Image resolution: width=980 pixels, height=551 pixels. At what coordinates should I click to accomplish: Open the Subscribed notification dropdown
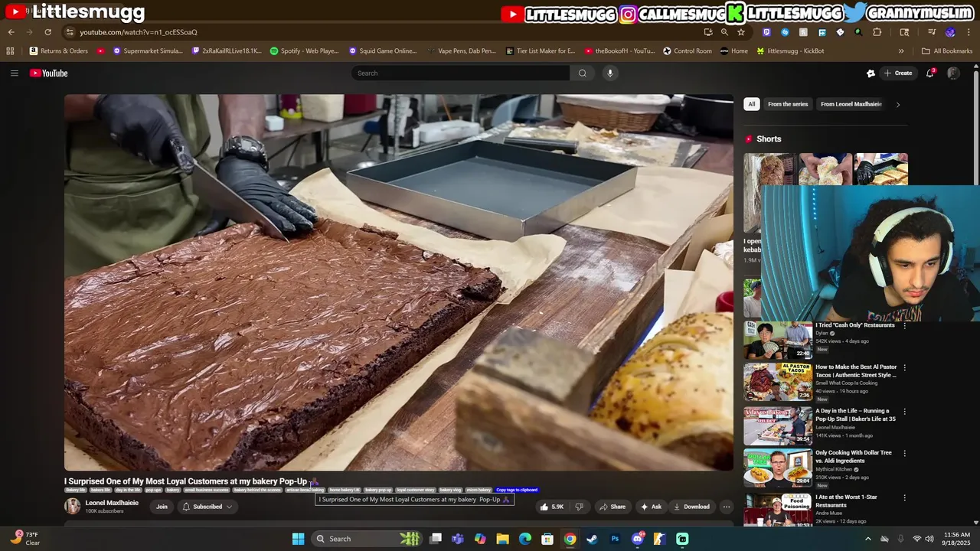click(207, 507)
